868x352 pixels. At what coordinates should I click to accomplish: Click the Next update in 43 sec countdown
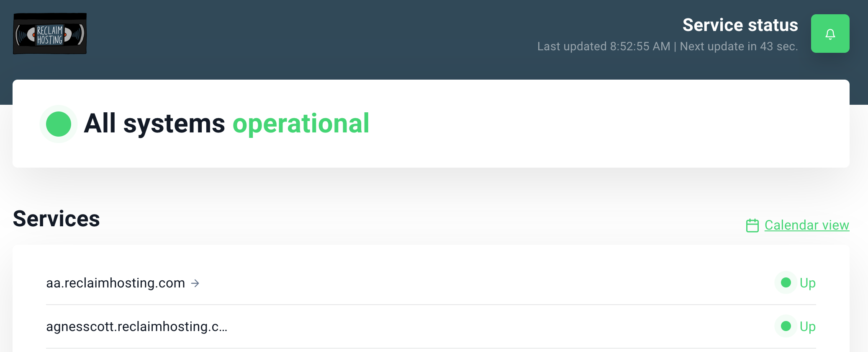pos(739,46)
